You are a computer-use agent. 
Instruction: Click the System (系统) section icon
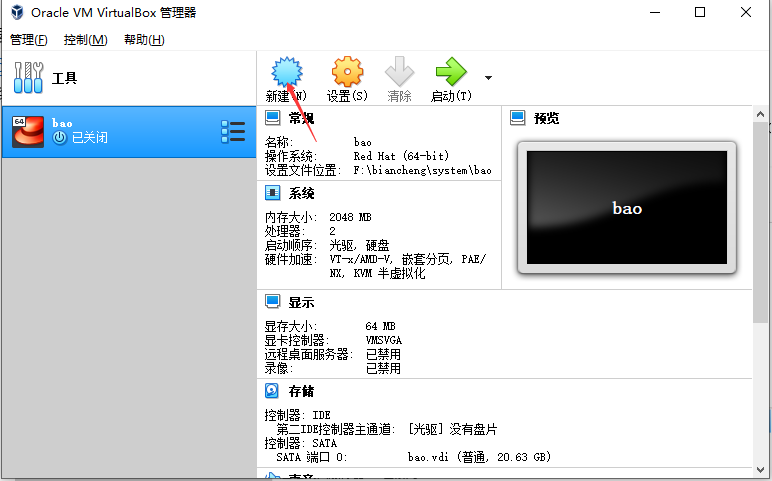pyautogui.click(x=272, y=193)
